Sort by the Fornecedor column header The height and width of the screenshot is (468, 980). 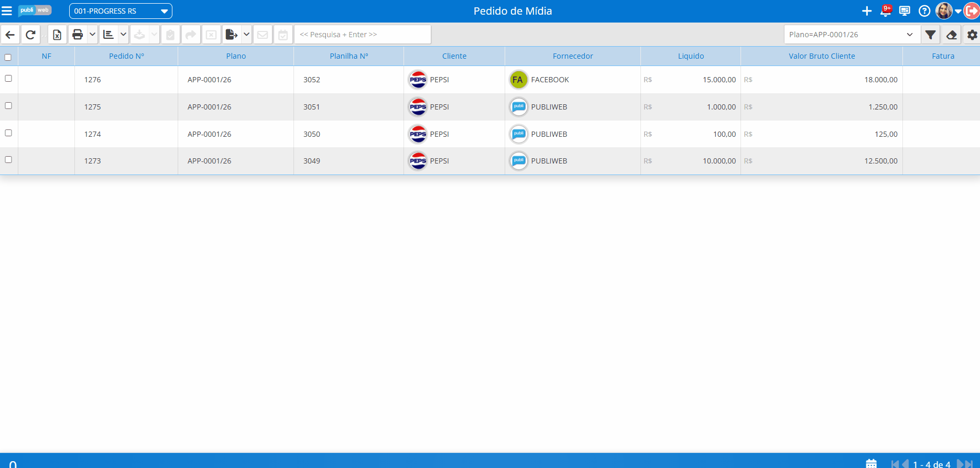[x=572, y=56]
